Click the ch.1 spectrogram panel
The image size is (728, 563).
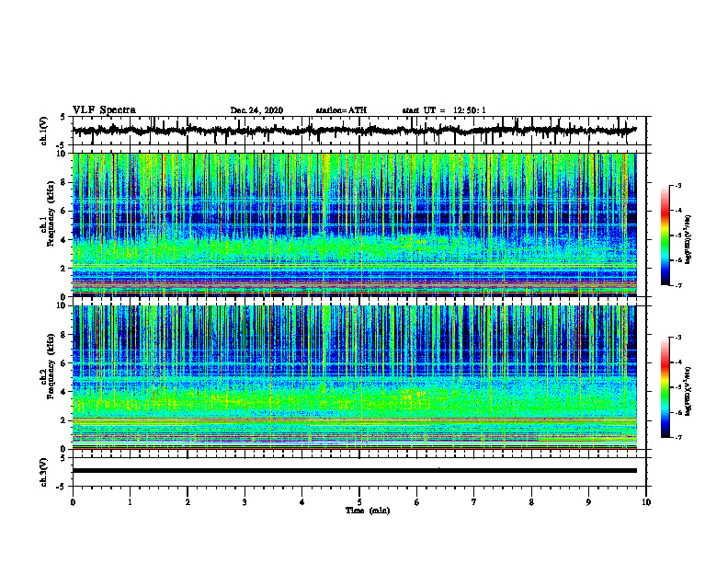coord(355,224)
